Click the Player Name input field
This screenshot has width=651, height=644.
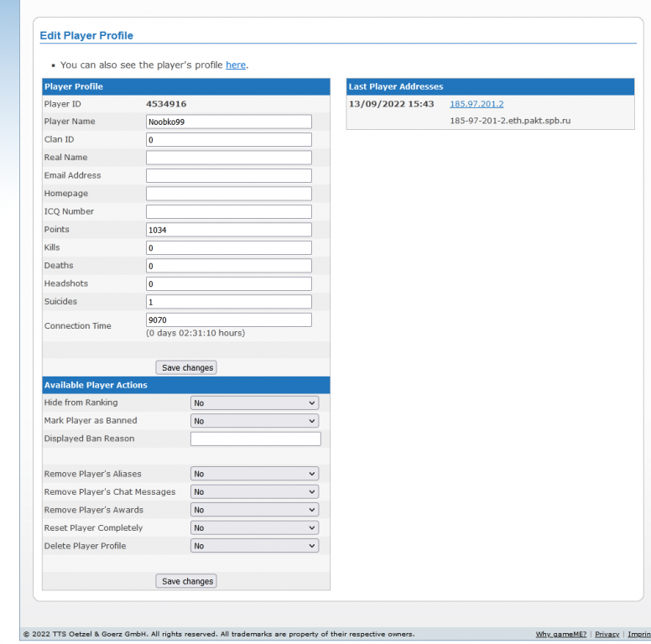point(228,122)
